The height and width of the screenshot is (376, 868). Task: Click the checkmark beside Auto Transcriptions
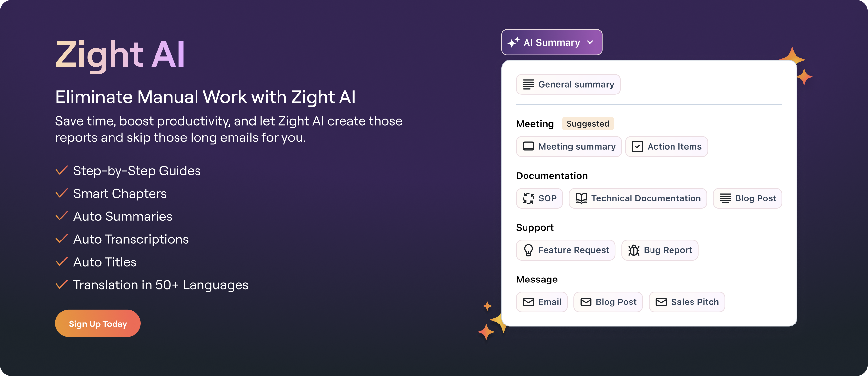62,239
